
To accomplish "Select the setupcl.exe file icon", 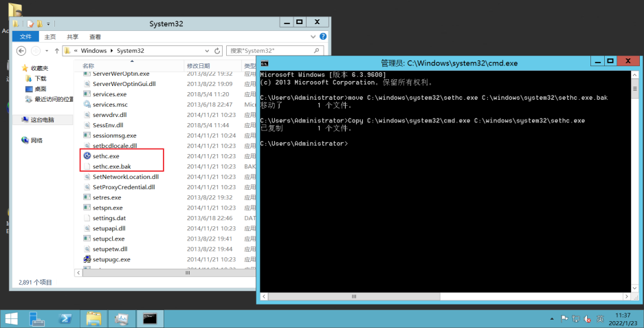I will 87,239.
